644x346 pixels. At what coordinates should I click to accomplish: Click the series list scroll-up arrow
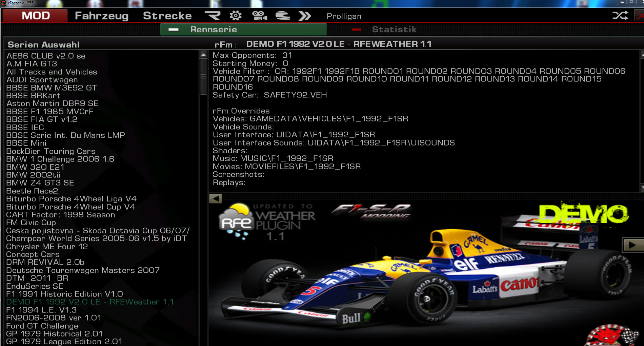203,55
